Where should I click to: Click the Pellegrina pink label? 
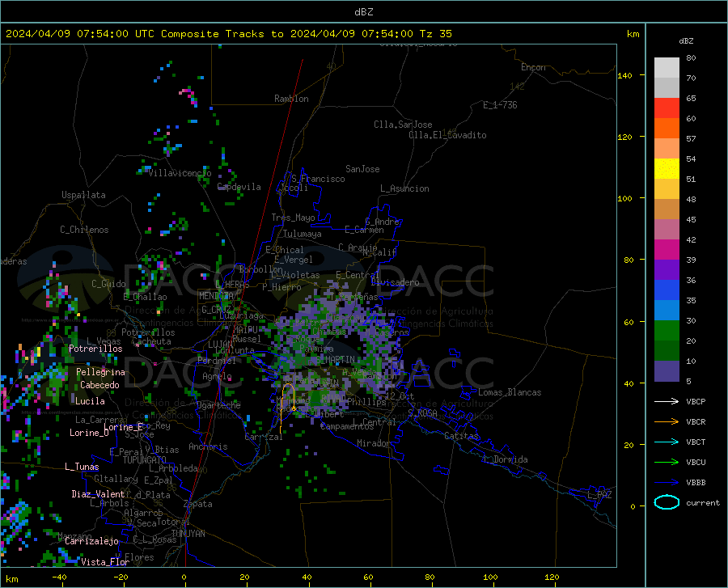point(101,372)
